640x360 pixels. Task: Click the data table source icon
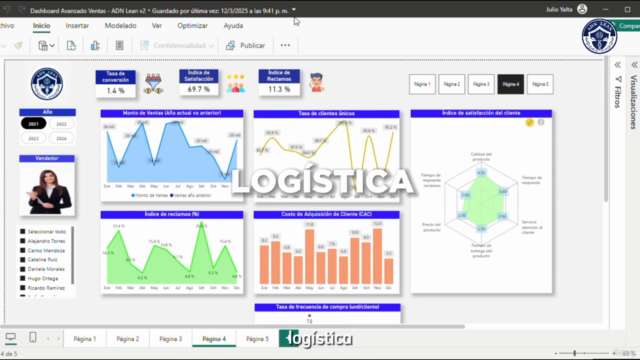pyautogui.click(x=43, y=45)
